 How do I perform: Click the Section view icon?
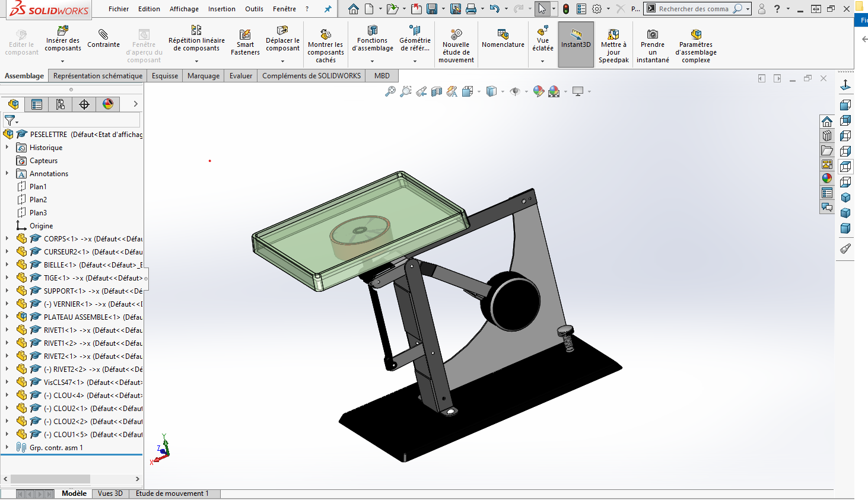pos(437,91)
